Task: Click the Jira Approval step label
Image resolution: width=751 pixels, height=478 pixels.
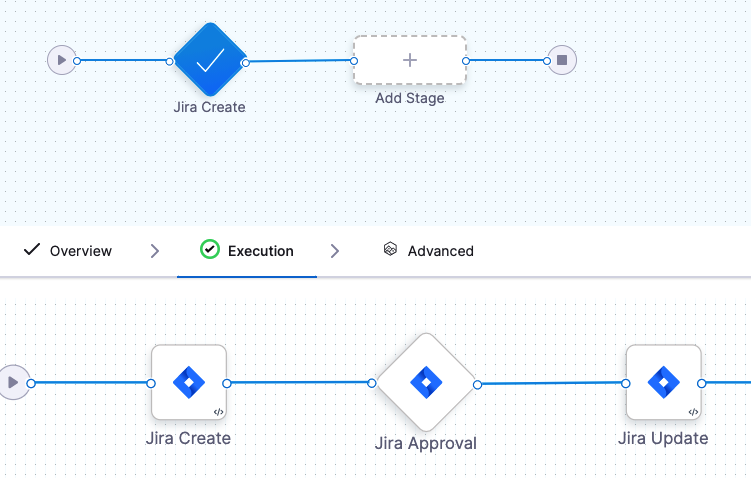Action: [x=426, y=443]
